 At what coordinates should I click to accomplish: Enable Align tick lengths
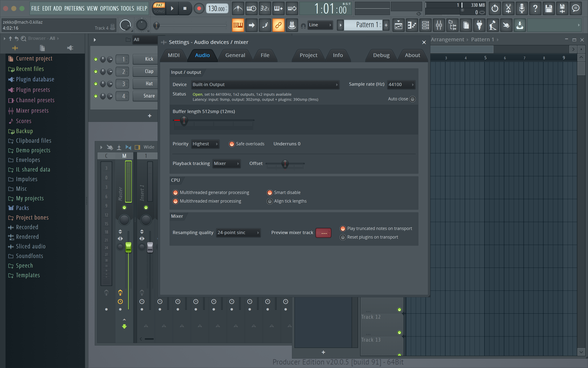pyautogui.click(x=270, y=201)
